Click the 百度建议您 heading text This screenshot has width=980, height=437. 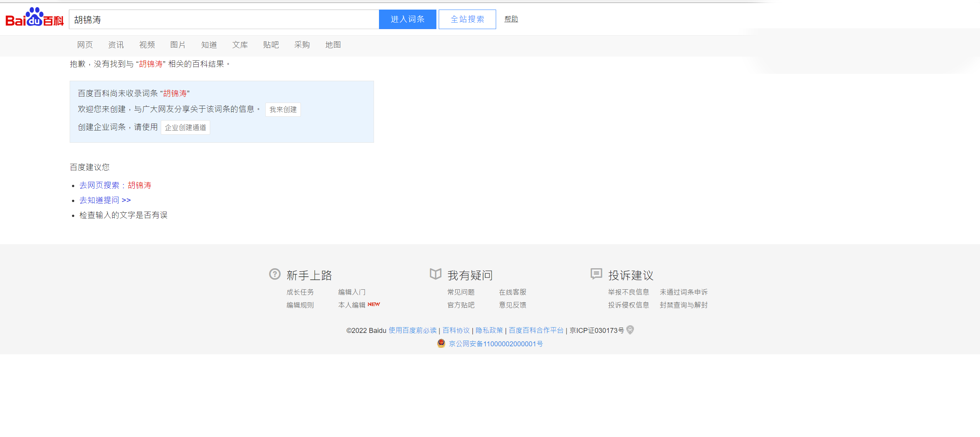tap(90, 167)
